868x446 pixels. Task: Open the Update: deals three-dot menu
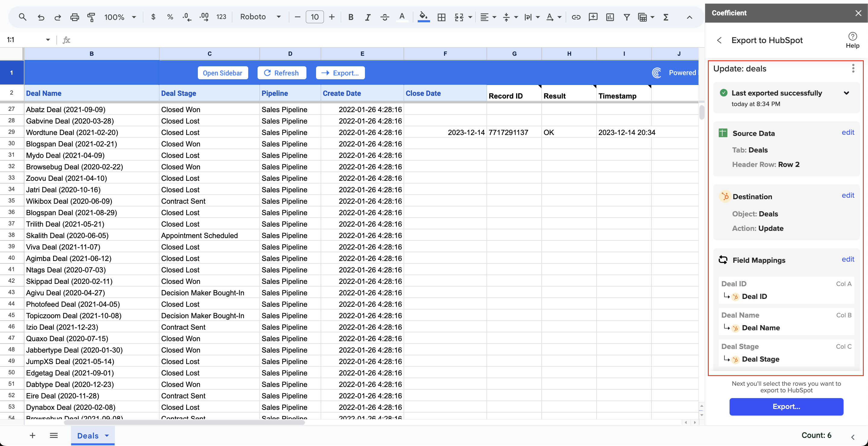pyautogui.click(x=853, y=69)
